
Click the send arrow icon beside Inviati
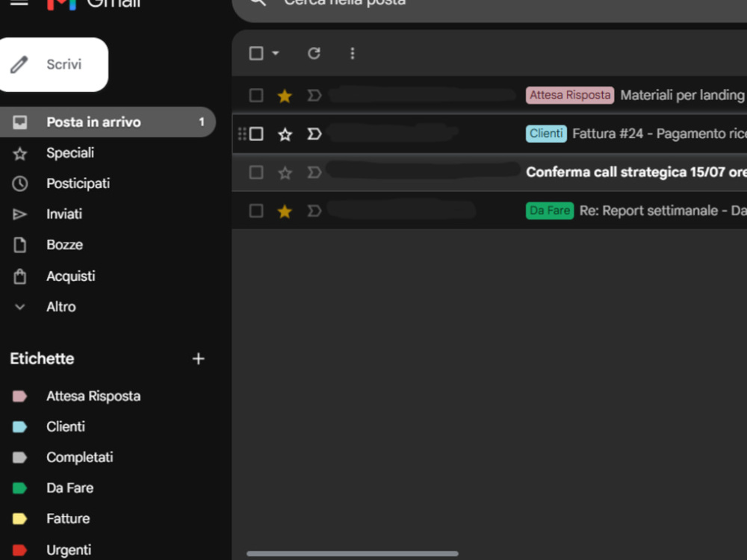[x=19, y=215]
